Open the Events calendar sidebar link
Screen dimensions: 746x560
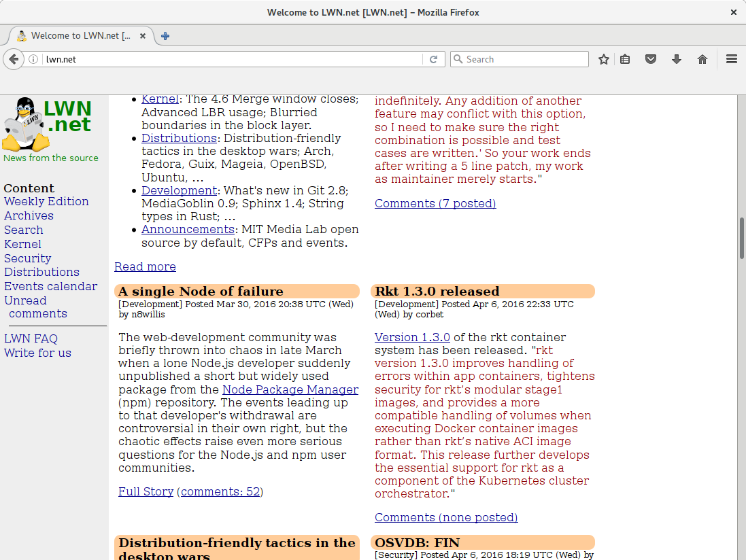[x=50, y=286]
